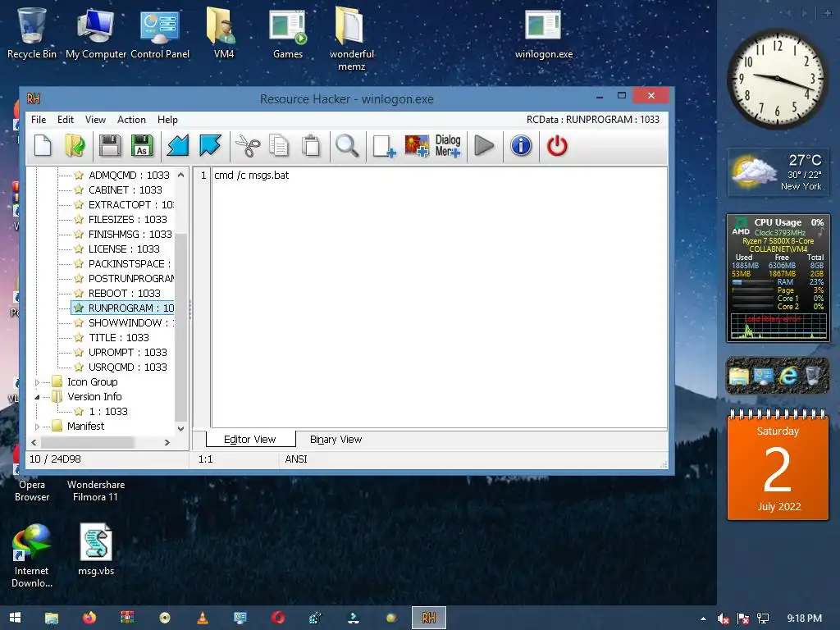Paste using the clipboard toolbar icon

tap(311, 146)
